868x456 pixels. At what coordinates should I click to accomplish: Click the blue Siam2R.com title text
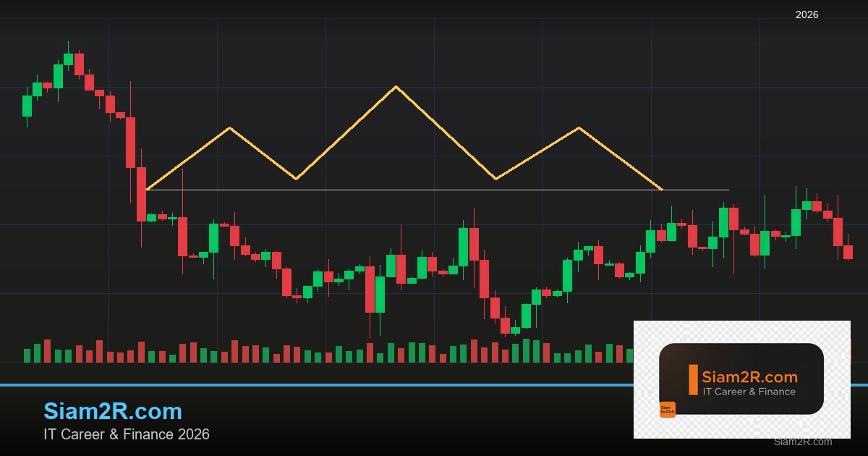tap(113, 411)
